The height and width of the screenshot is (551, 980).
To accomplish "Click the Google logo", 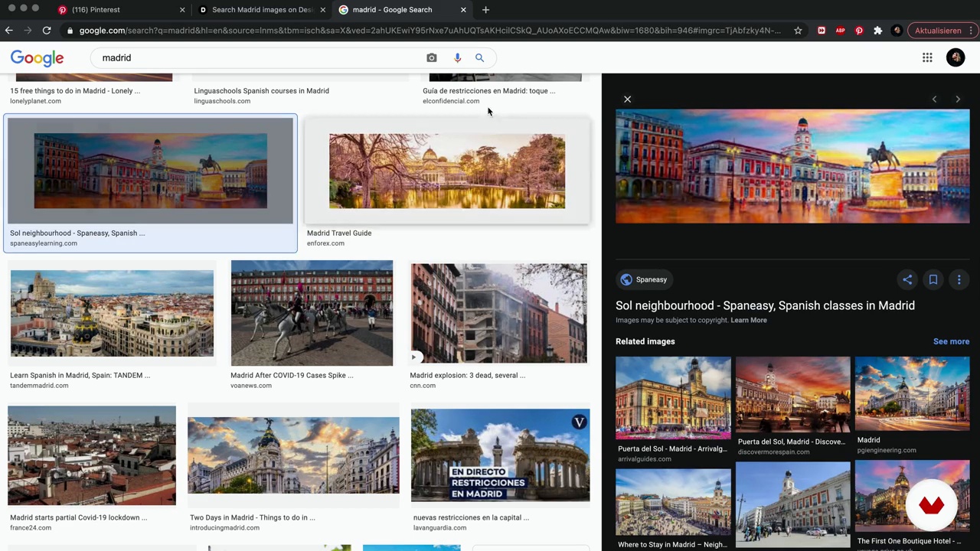I will [x=37, y=58].
